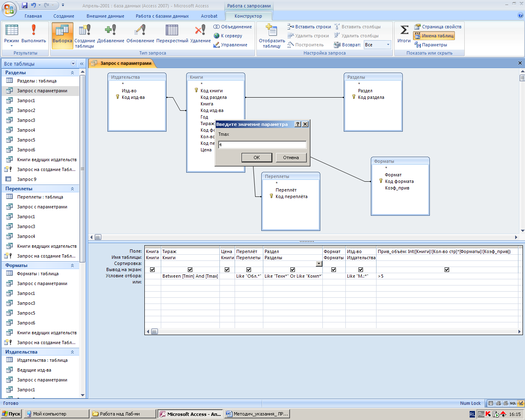Run the query with Выполнить

[34, 34]
